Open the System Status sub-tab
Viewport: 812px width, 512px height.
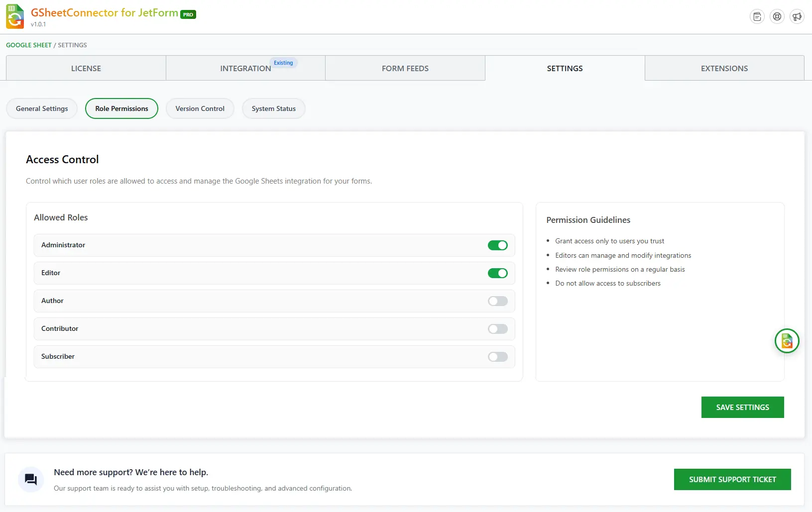[273, 108]
